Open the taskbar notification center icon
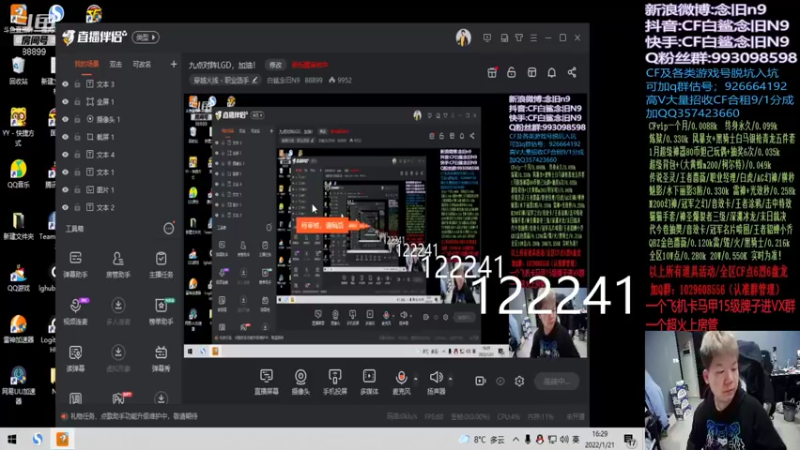 (630, 440)
